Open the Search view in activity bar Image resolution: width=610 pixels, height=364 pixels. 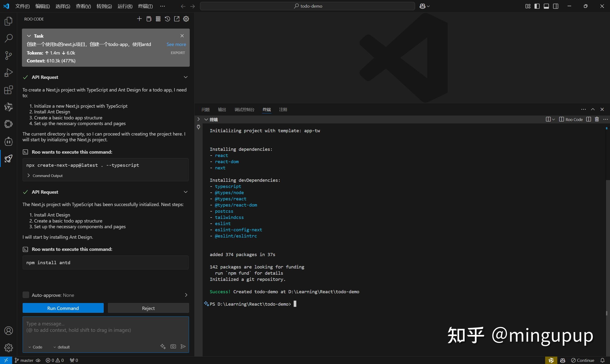pyautogui.click(x=8, y=38)
